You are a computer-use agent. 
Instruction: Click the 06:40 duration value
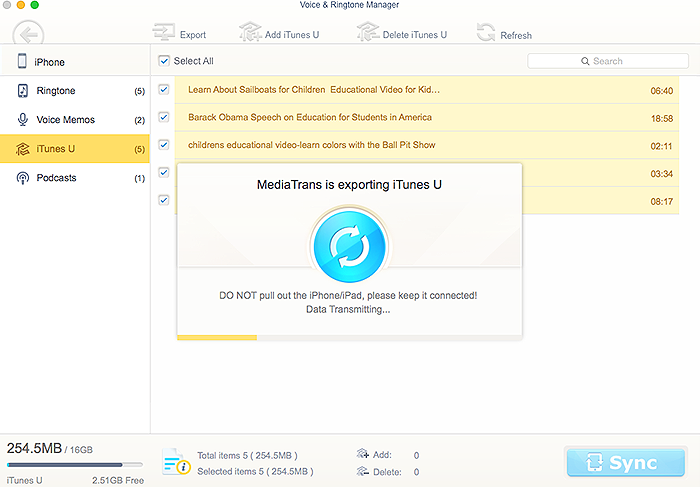[x=662, y=91]
